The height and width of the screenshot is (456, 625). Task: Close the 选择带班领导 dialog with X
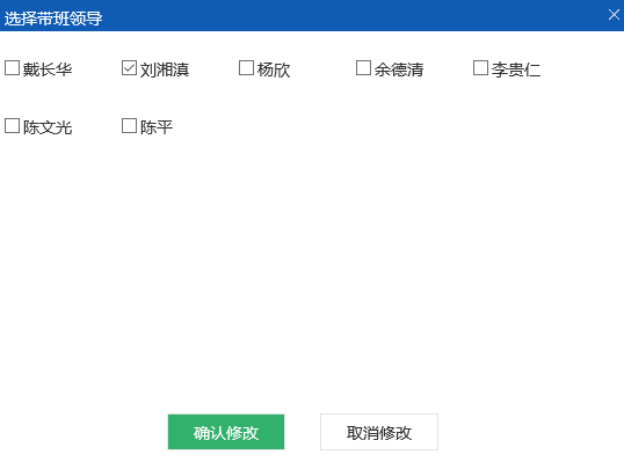tap(613, 15)
